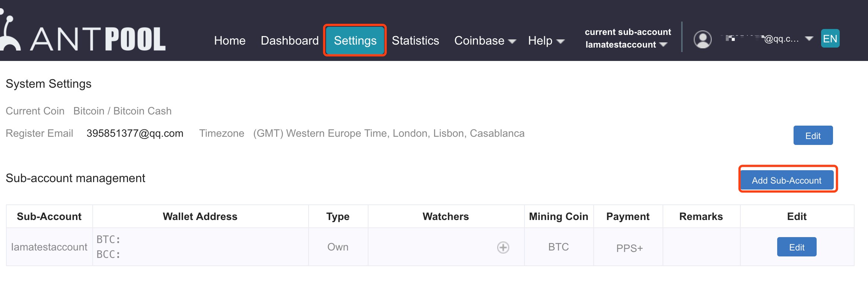Edit the system settings timezone row

pos(813,136)
